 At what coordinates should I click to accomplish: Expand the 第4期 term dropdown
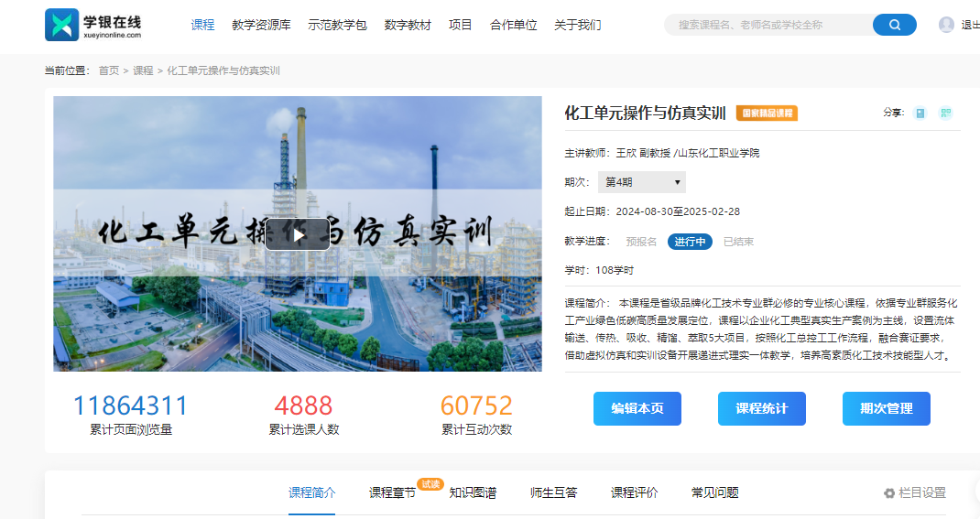pyautogui.click(x=641, y=182)
